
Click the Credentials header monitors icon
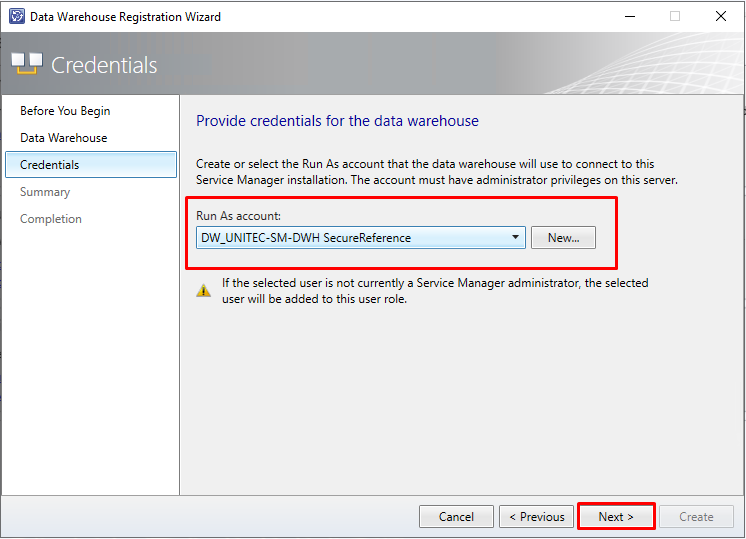pos(27,64)
